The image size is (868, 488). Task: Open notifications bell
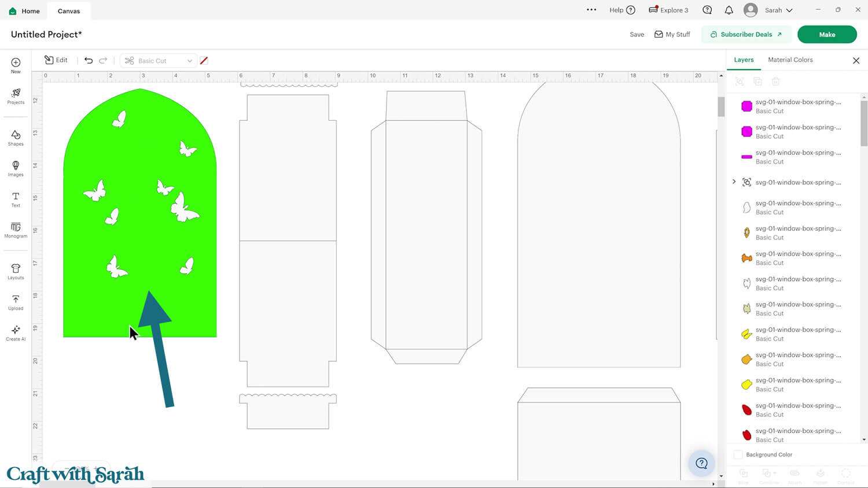[x=729, y=10]
